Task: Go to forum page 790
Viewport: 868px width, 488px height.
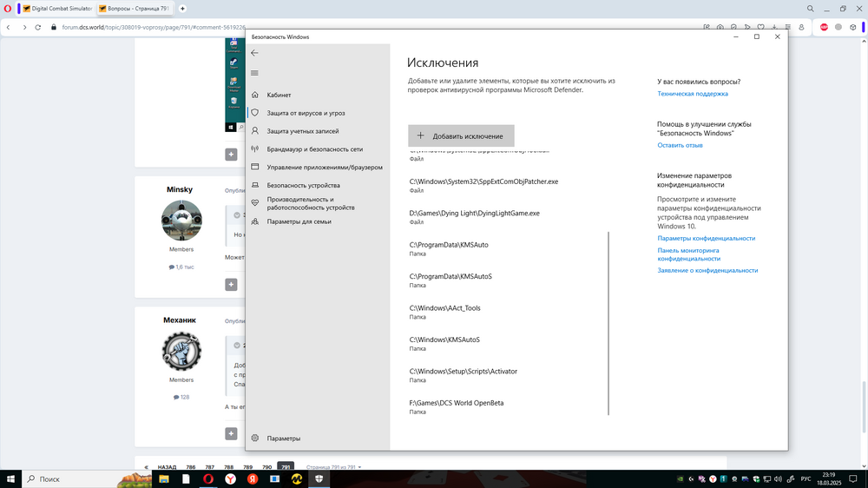Action: click(x=266, y=467)
